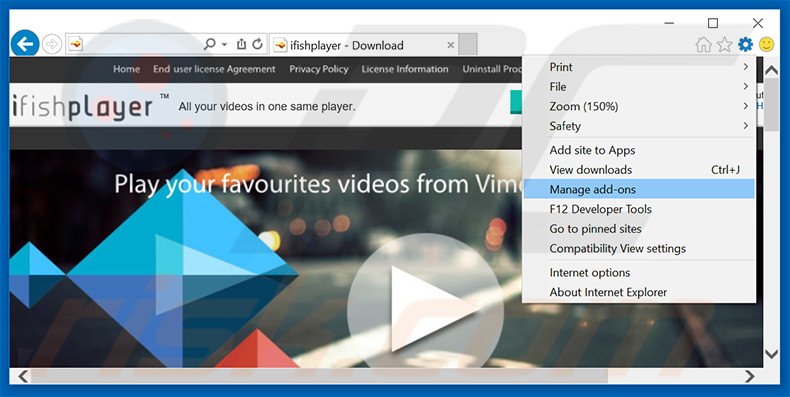Maximize the Internet Explorer window
790x397 pixels.
point(713,23)
